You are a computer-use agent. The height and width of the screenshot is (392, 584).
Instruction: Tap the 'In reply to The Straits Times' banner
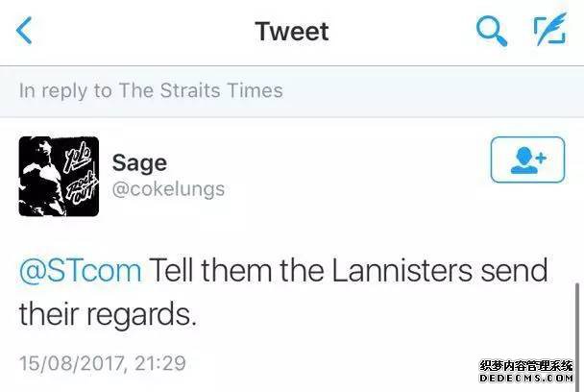pyautogui.click(x=292, y=91)
